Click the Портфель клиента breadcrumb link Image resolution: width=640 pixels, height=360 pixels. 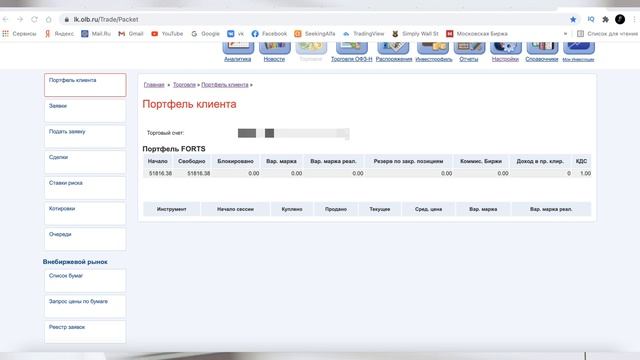pos(224,85)
